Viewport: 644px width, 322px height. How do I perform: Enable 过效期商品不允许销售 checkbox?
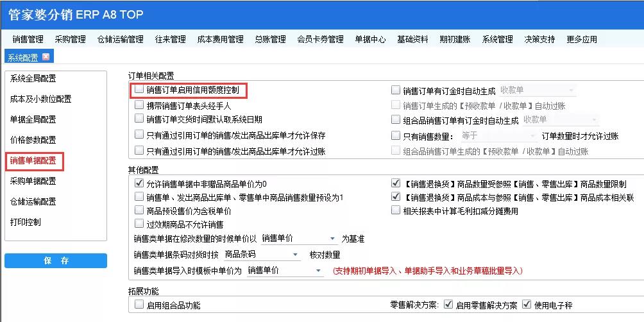coord(139,225)
